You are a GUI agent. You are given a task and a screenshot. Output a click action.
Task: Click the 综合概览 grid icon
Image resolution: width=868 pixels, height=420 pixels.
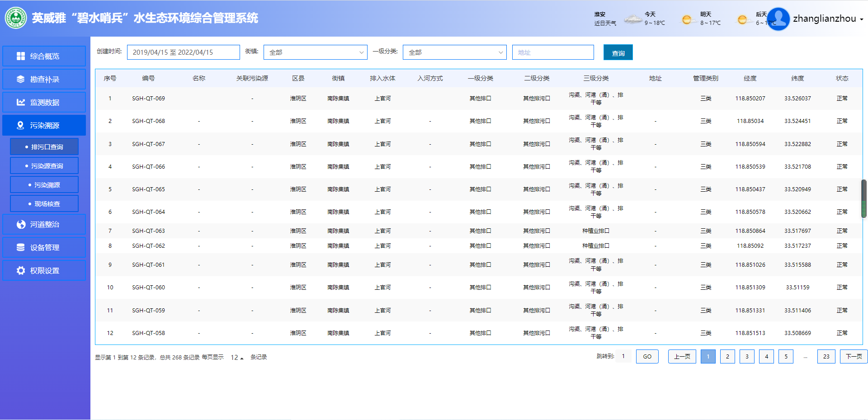tap(21, 56)
